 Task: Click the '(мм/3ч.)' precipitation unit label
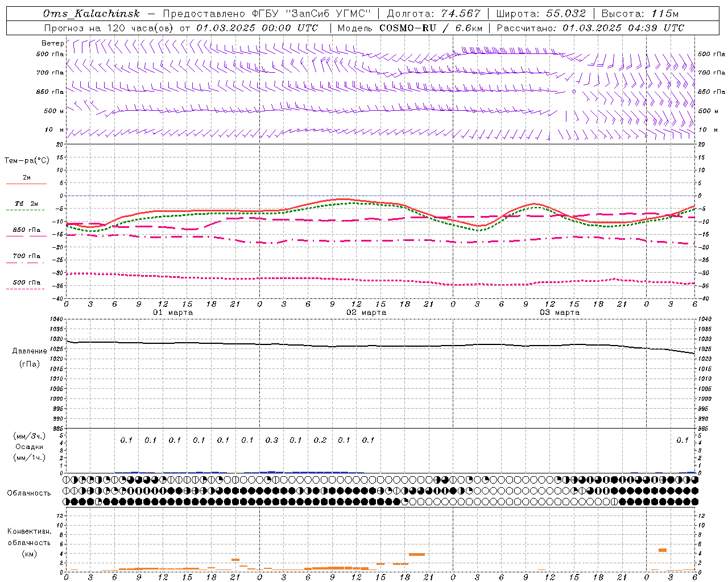29,436
